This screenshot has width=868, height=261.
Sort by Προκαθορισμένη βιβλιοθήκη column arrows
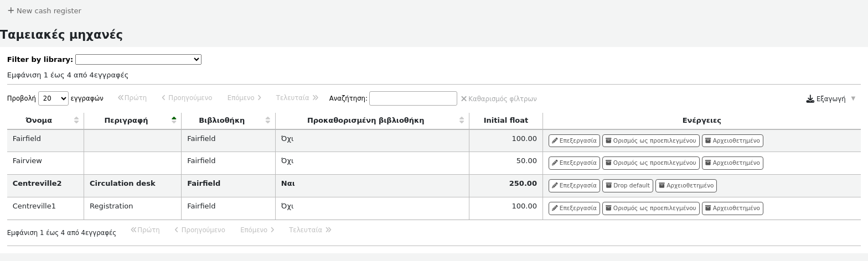(462, 121)
